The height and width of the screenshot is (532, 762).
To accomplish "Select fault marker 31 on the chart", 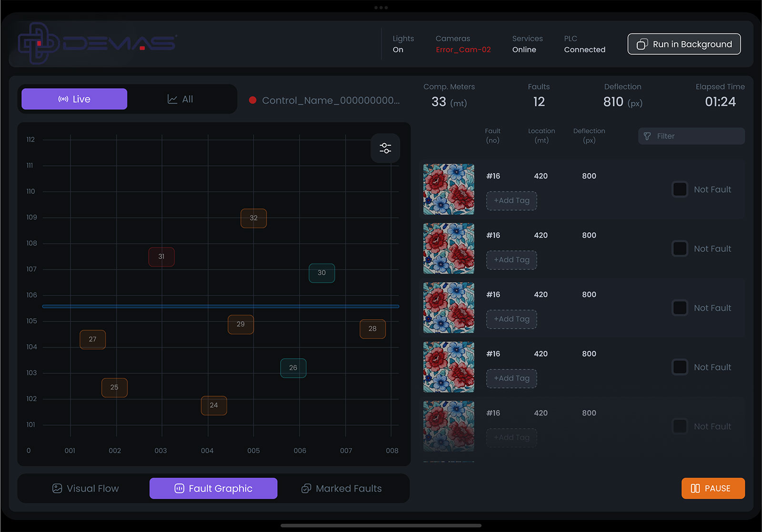I will tap(161, 257).
